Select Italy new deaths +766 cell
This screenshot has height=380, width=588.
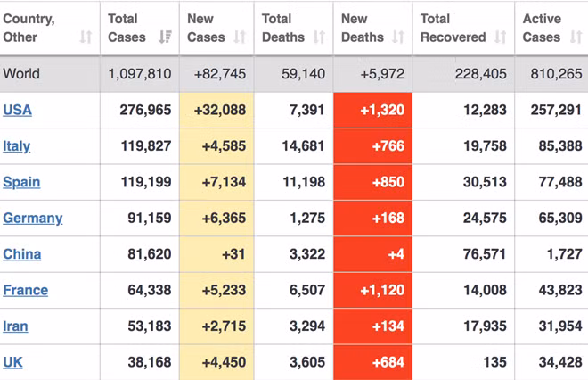[372, 146]
